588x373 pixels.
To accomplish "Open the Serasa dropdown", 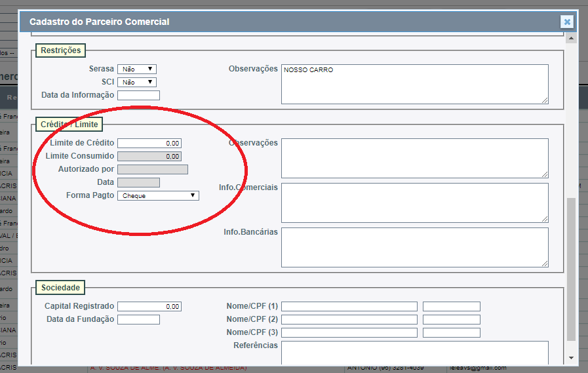I will (137, 69).
